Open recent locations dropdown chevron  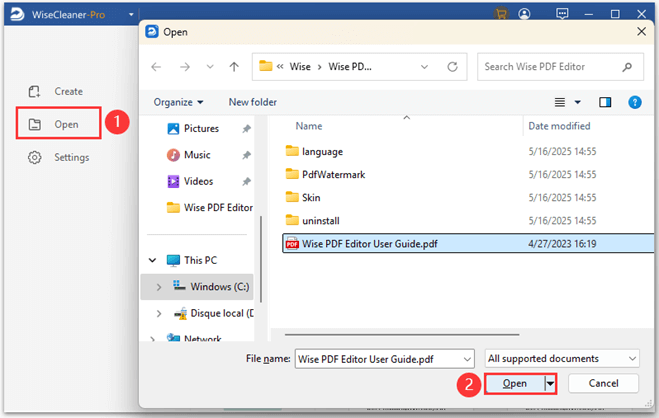[210, 67]
